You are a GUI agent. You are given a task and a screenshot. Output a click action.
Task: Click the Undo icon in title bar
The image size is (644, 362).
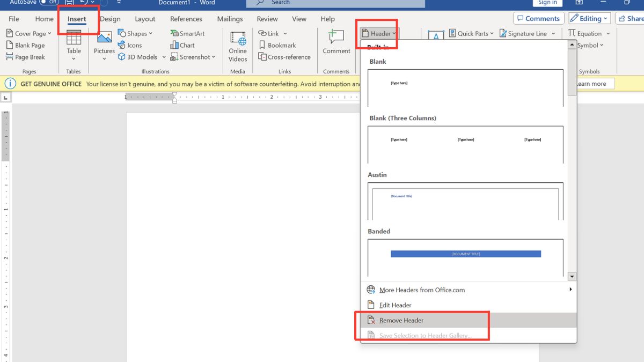pos(84,2)
